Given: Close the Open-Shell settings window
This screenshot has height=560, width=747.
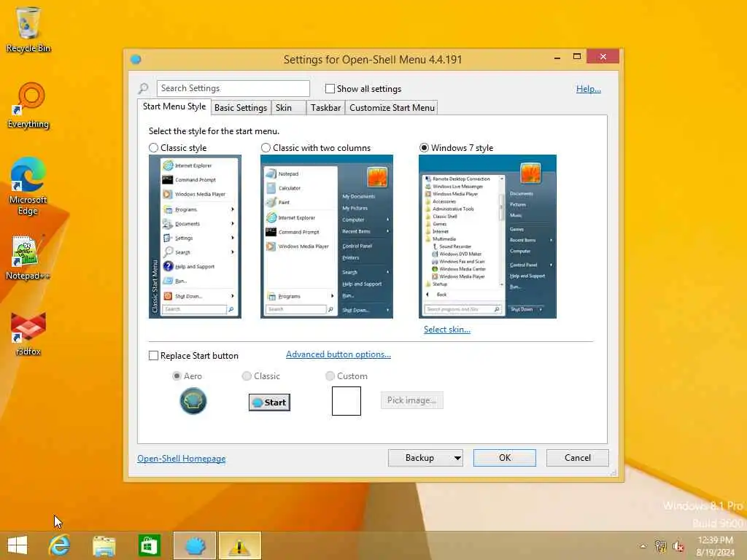Looking at the screenshot, I should click(603, 57).
